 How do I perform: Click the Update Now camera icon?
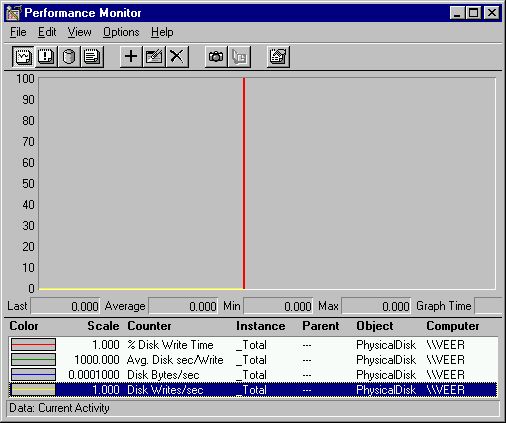coord(216,57)
